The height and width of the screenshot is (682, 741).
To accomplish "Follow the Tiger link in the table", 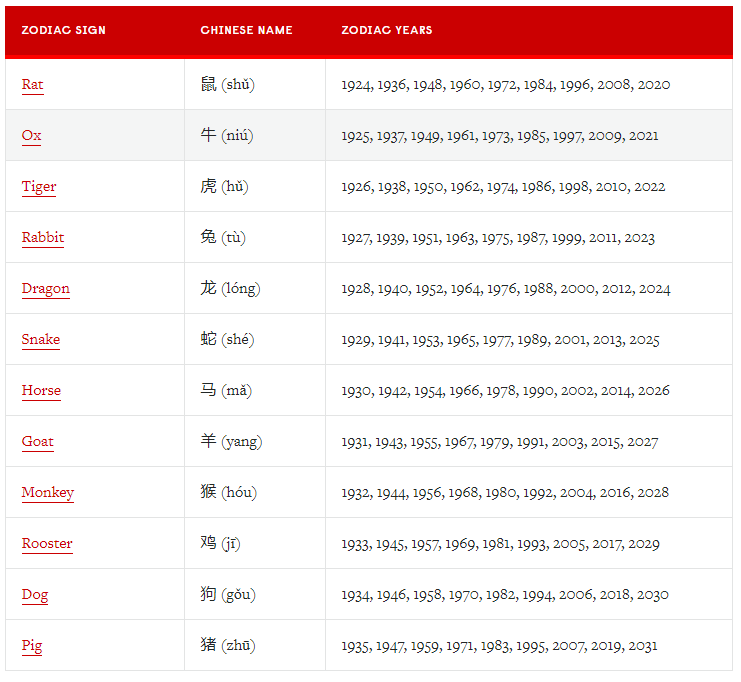I will [39, 187].
